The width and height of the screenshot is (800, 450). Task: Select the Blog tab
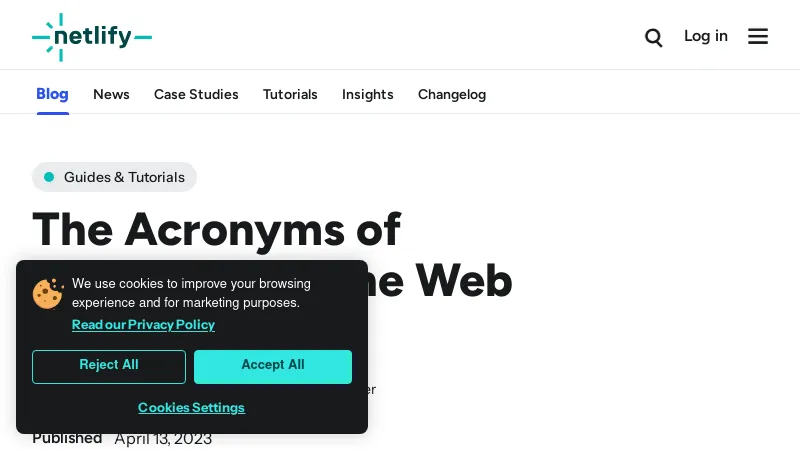point(52,94)
